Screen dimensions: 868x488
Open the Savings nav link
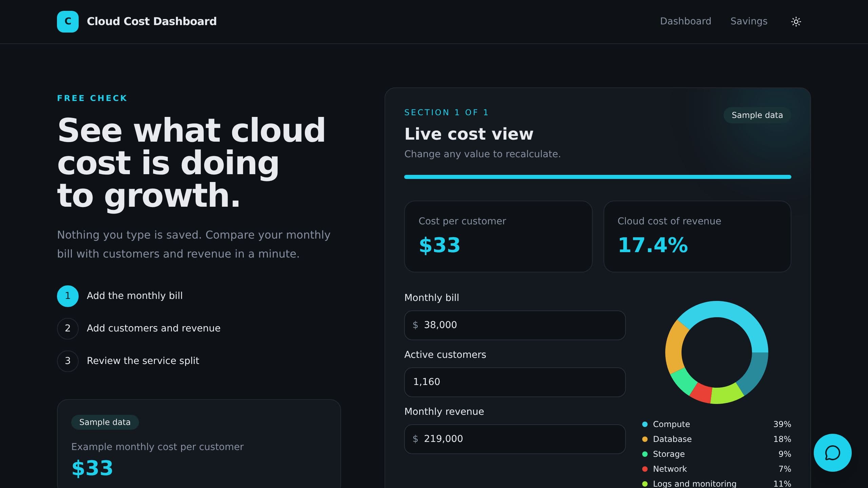749,21
